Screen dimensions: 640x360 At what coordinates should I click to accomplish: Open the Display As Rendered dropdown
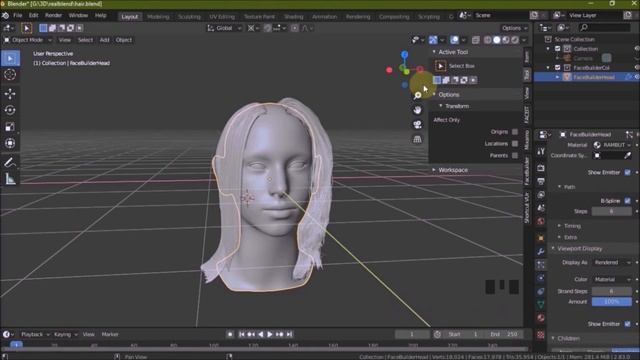pyautogui.click(x=612, y=262)
